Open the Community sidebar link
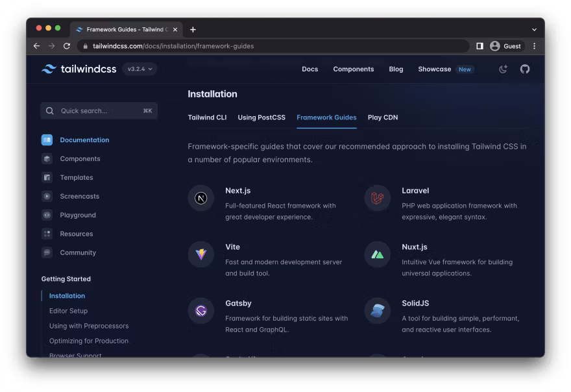 pos(78,252)
